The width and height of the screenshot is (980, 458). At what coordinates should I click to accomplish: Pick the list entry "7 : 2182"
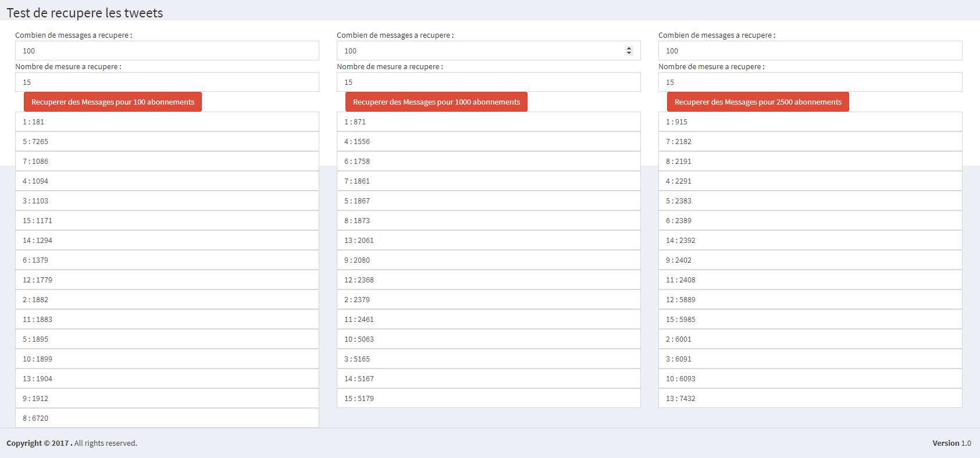[x=810, y=141]
